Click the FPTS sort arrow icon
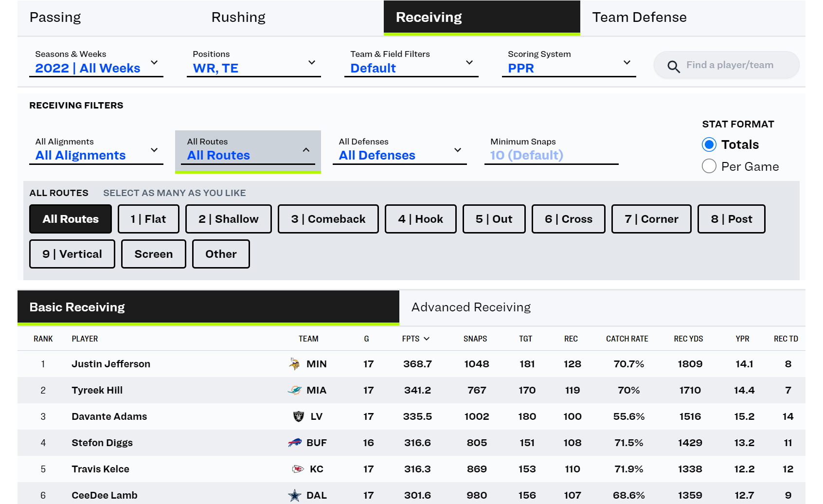Screen dimensions: 823x504 click(427, 339)
